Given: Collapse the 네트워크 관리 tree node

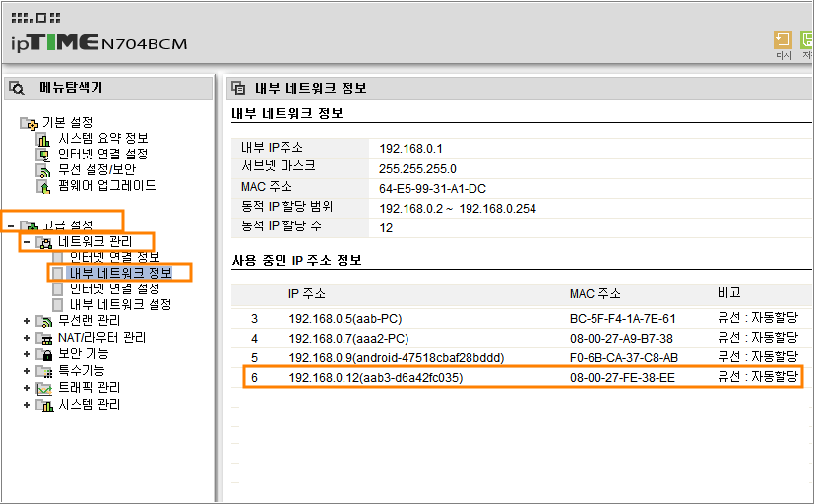Looking at the screenshot, I should pyautogui.click(x=27, y=242).
